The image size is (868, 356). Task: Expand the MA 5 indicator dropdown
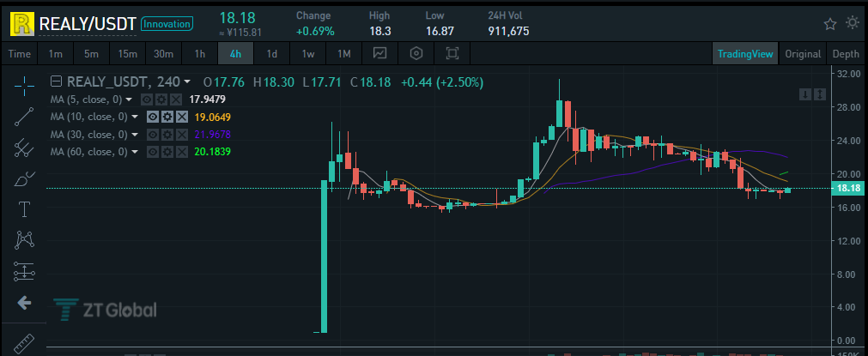click(x=129, y=100)
